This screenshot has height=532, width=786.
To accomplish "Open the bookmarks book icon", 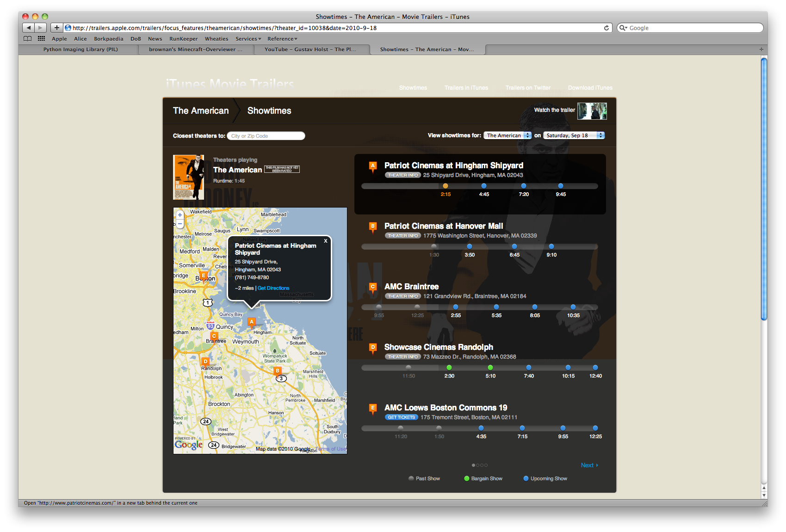I will tap(28, 39).
